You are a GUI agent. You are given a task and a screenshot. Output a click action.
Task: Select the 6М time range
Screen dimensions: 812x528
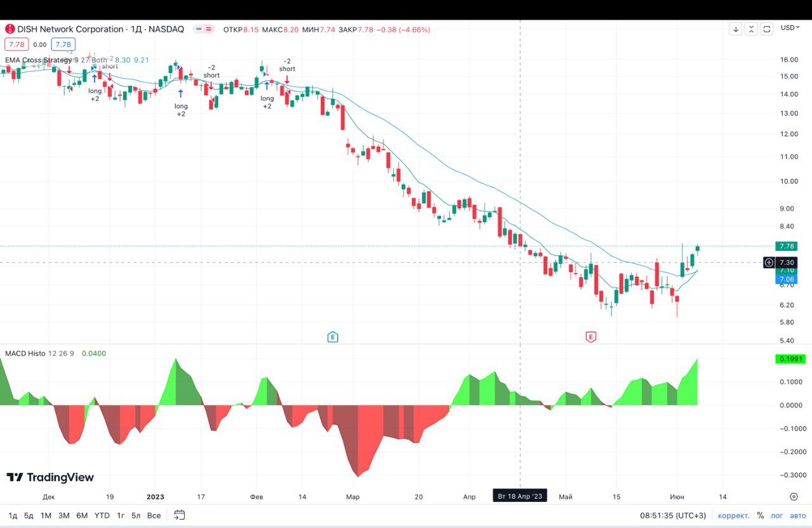tap(82, 515)
